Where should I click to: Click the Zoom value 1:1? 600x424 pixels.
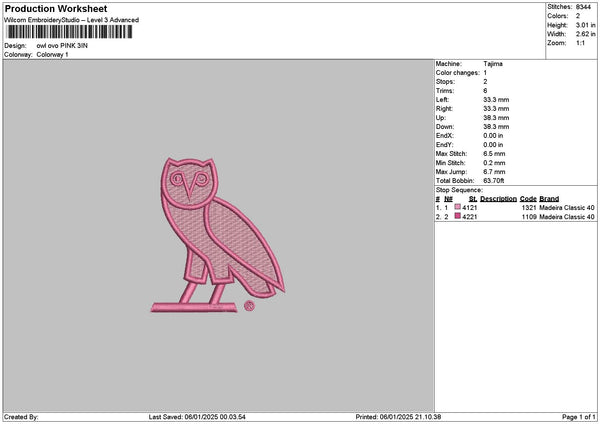point(580,43)
